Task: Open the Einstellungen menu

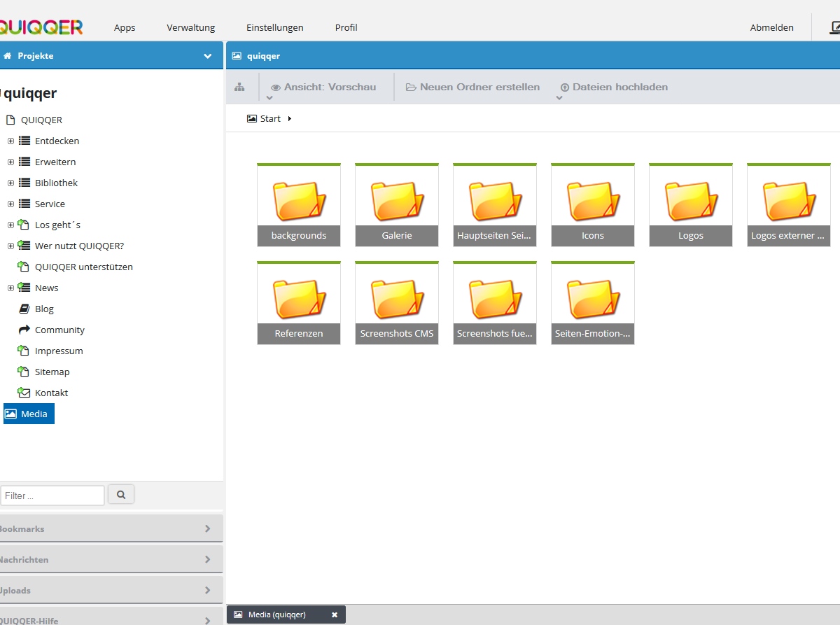Action: pyautogui.click(x=275, y=28)
